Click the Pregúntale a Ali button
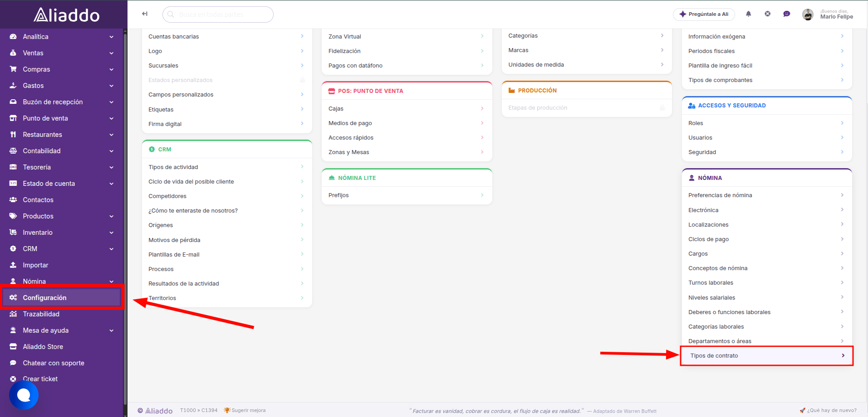 point(704,14)
